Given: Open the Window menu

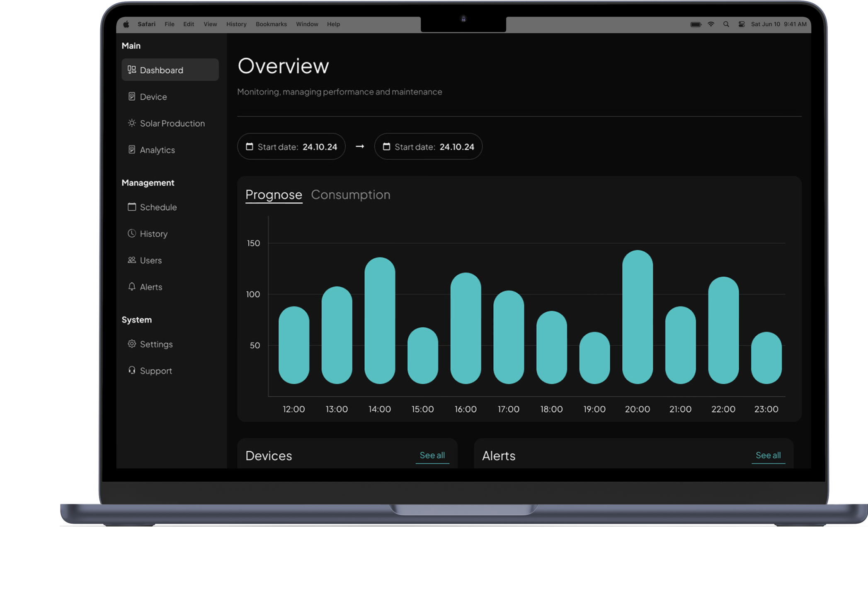Looking at the screenshot, I should click(x=307, y=24).
